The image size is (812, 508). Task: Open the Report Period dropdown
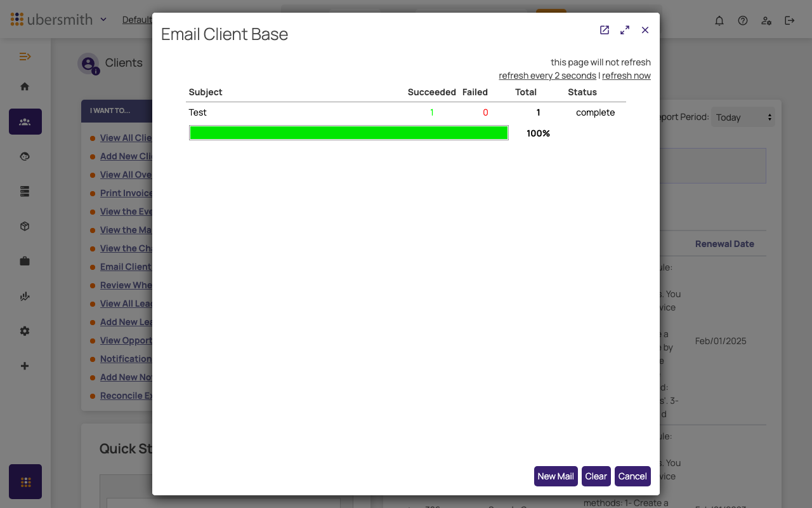(x=743, y=117)
